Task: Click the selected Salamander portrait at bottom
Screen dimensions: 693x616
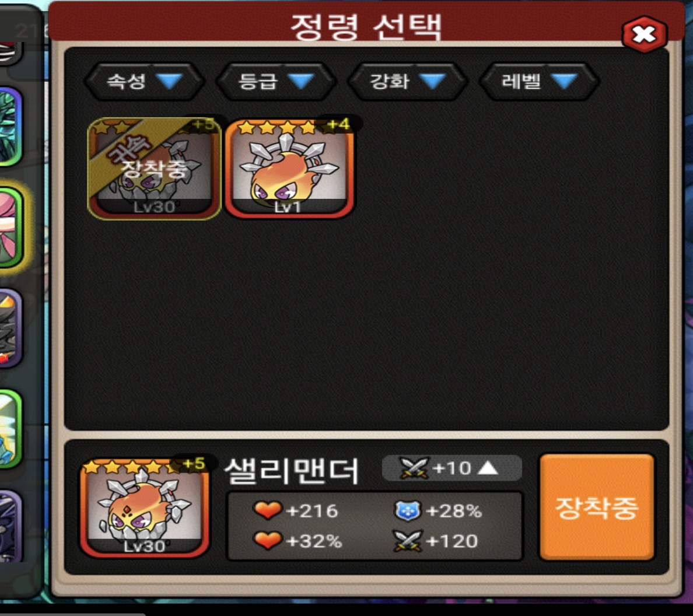Action: pyautogui.click(x=145, y=507)
